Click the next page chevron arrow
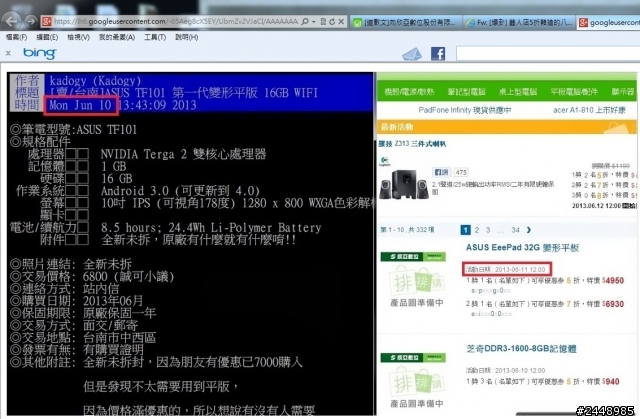Screen dimensions: 640x419 click(x=529, y=230)
